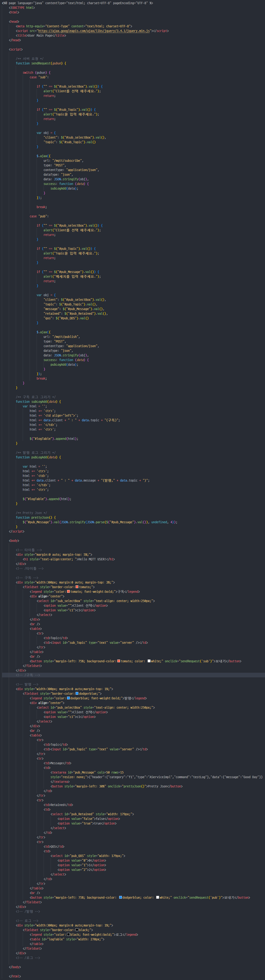Click tomato swatch in the 구독 legend style

pos(68,592)
